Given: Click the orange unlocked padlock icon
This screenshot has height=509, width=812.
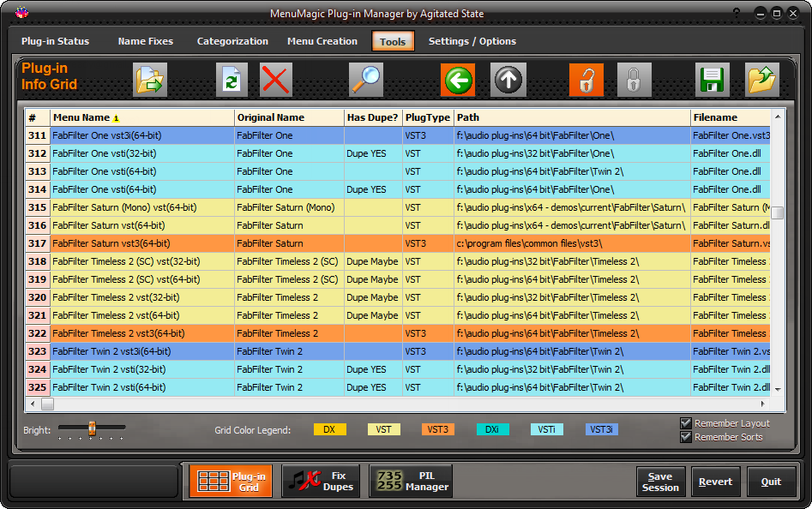Looking at the screenshot, I should point(586,80).
